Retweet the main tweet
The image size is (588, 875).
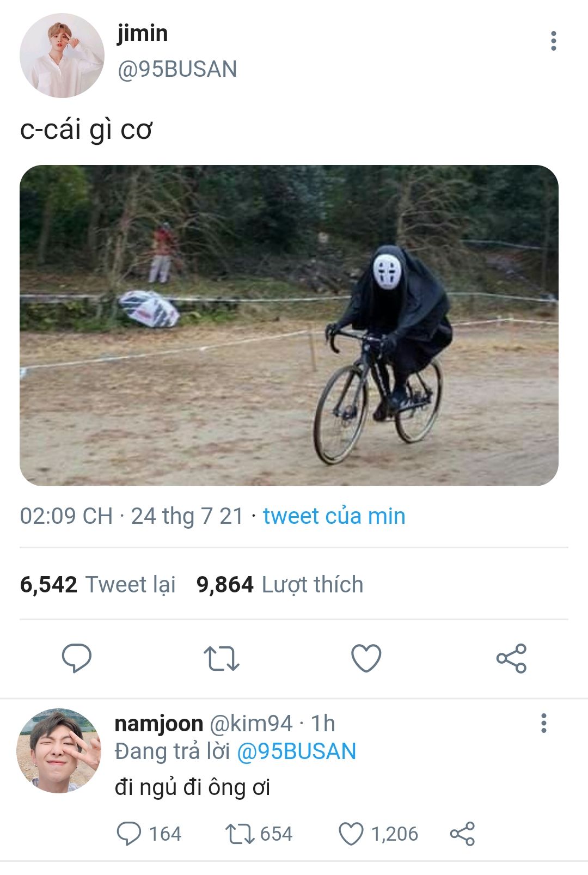(x=221, y=658)
